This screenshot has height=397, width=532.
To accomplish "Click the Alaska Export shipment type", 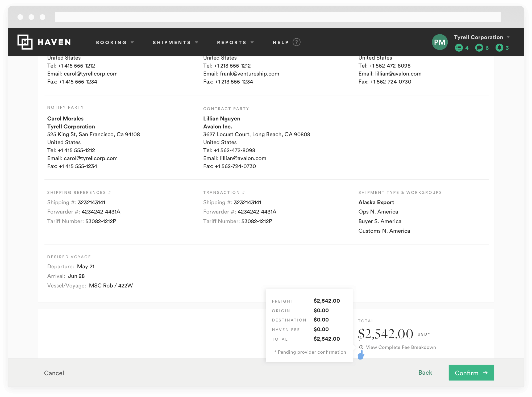I will click(x=376, y=202).
